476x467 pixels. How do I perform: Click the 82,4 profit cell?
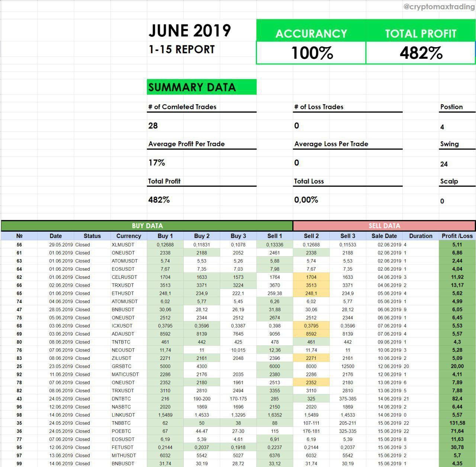457,399
